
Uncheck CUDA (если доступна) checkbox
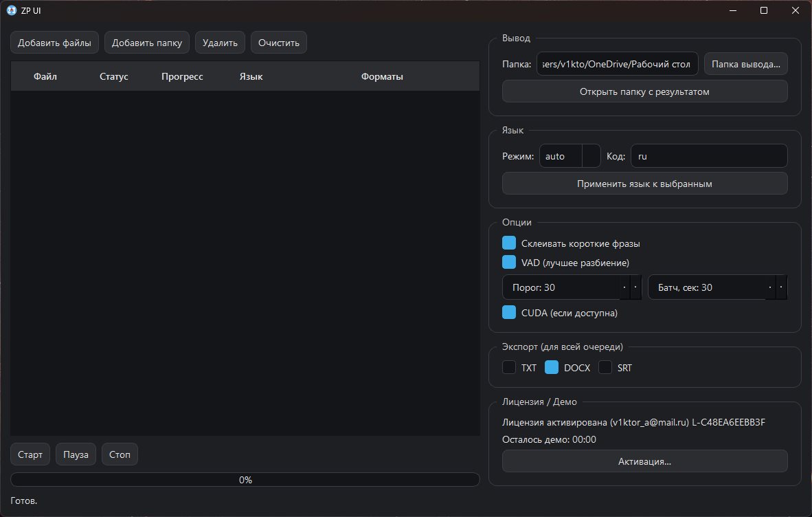coord(509,313)
